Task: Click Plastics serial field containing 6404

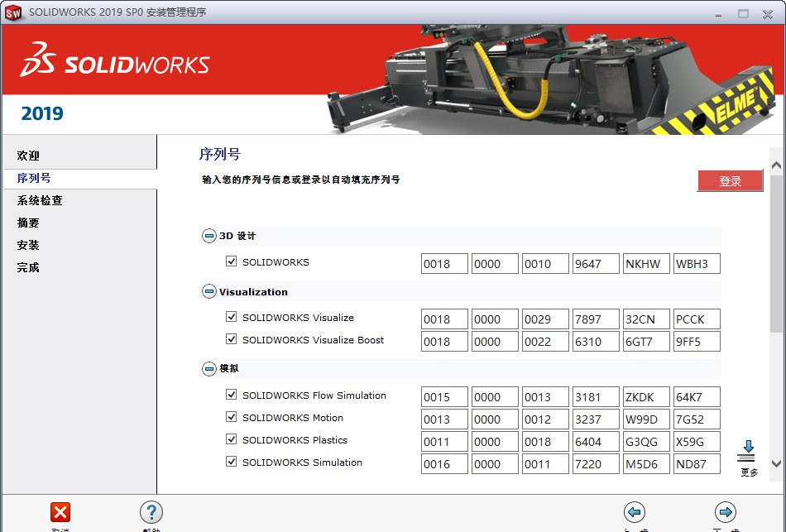Action: tap(596, 442)
